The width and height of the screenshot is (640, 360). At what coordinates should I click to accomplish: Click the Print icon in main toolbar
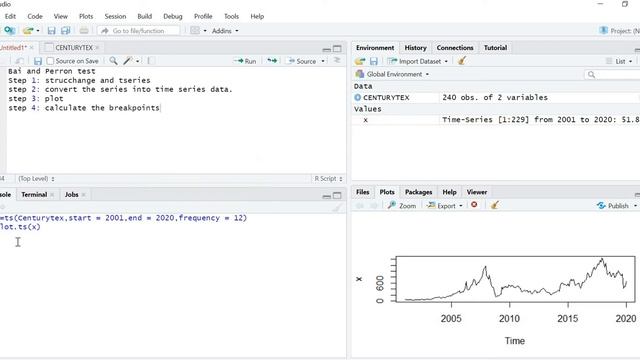click(x=84, y=31)
